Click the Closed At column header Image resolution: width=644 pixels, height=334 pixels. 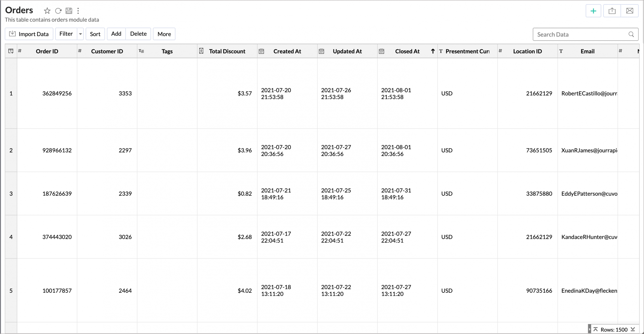(407, 51)
